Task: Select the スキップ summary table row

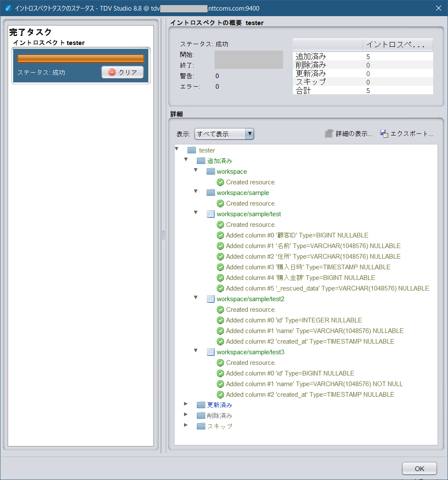Action: pos(363,82)
